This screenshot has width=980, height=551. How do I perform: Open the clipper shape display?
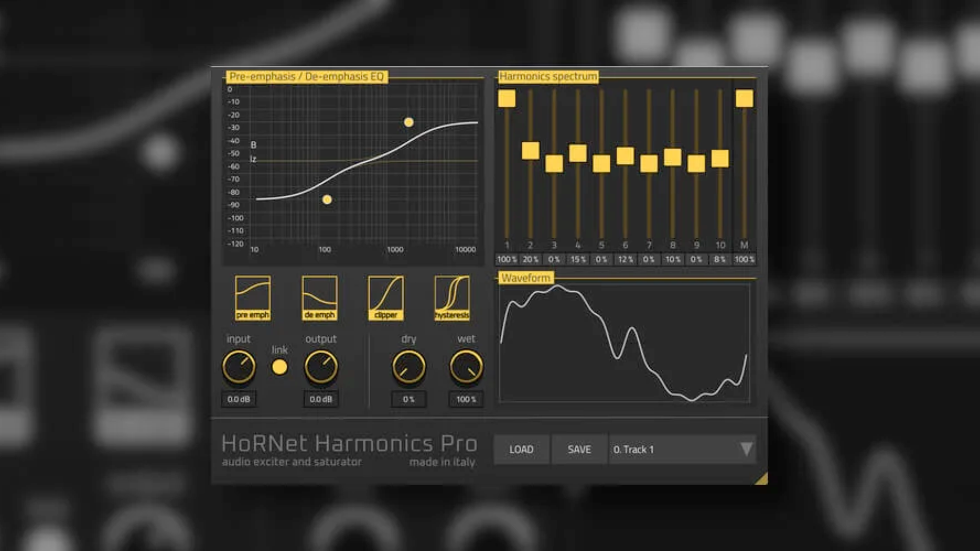pos(386,297)
